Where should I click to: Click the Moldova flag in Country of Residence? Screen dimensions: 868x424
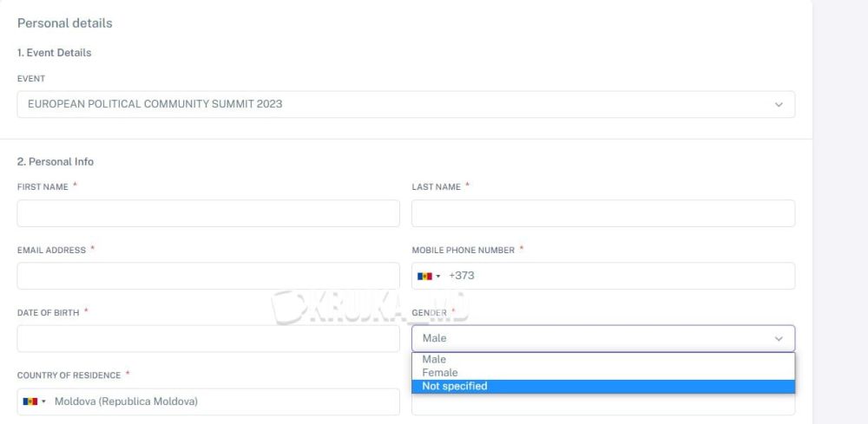[x=29, y=402]
